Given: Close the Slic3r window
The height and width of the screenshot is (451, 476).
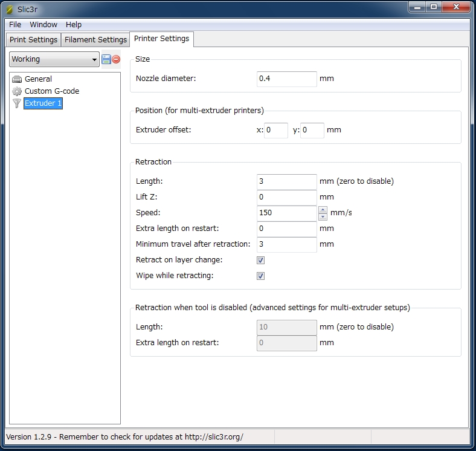Looking at the screenshot, I should [x=456, y=7].
